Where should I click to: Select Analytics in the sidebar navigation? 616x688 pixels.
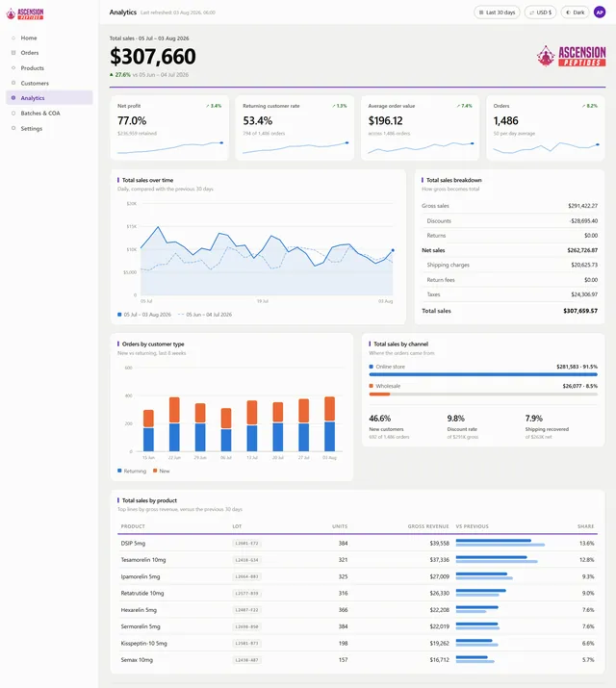point(49,98)
